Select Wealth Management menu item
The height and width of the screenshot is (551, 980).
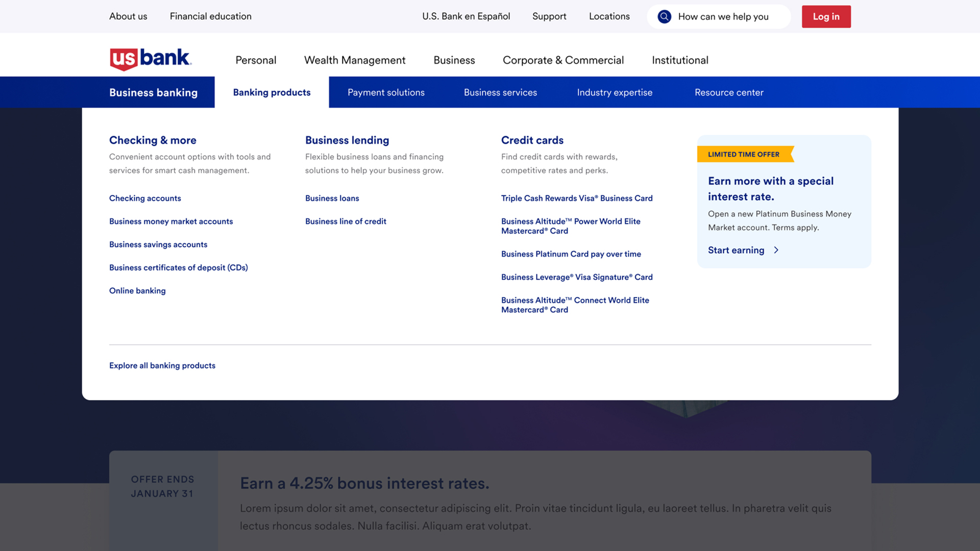coord(355,60)
